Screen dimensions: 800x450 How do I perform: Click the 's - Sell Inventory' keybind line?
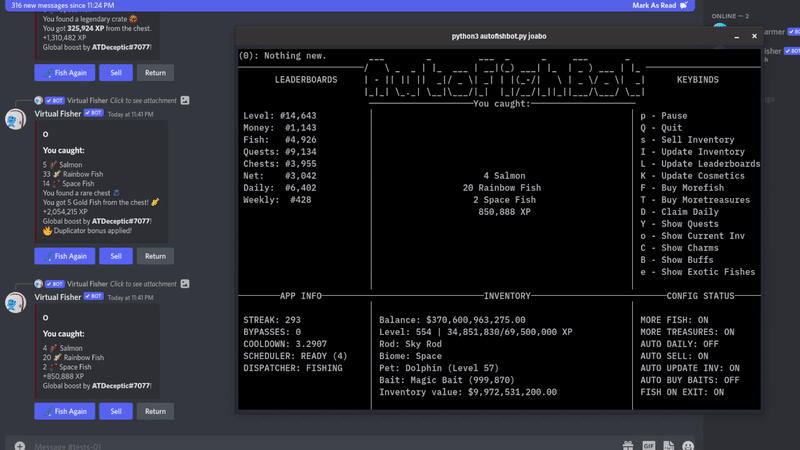[687, 140]
